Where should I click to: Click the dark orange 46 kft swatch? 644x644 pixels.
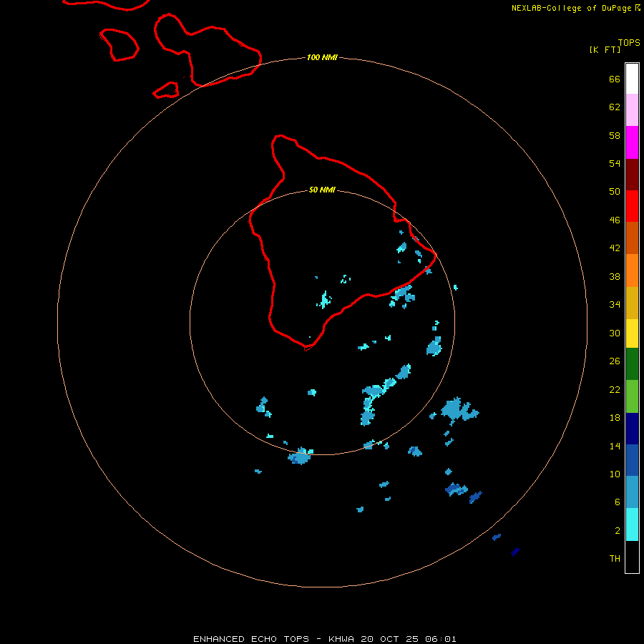tap(632, 238)
